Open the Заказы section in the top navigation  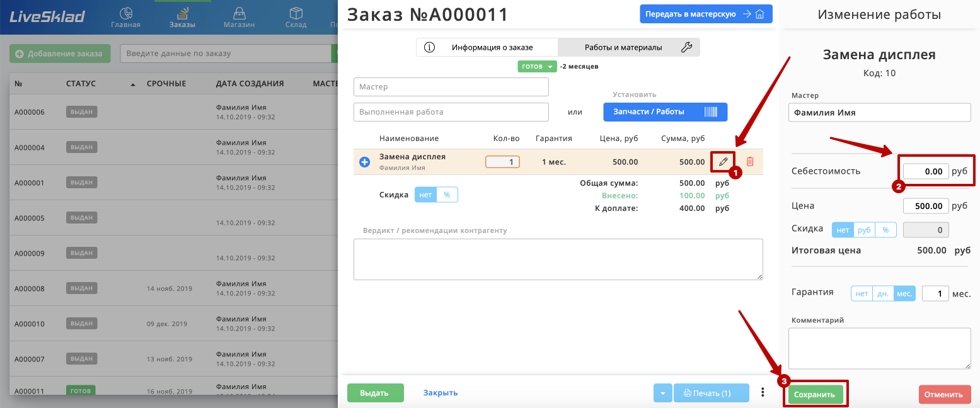(182, 18)
